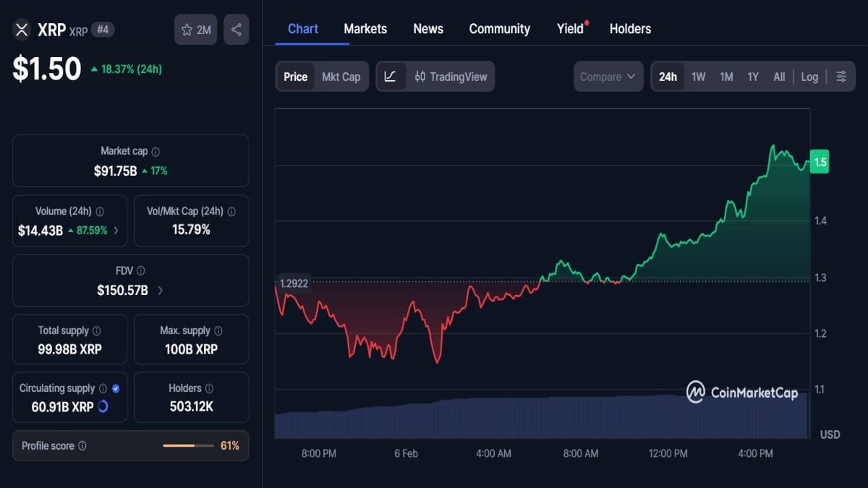This screenshot has height=488, width=868.
Task: Open the Chart tab
Action: pos(303,29)
